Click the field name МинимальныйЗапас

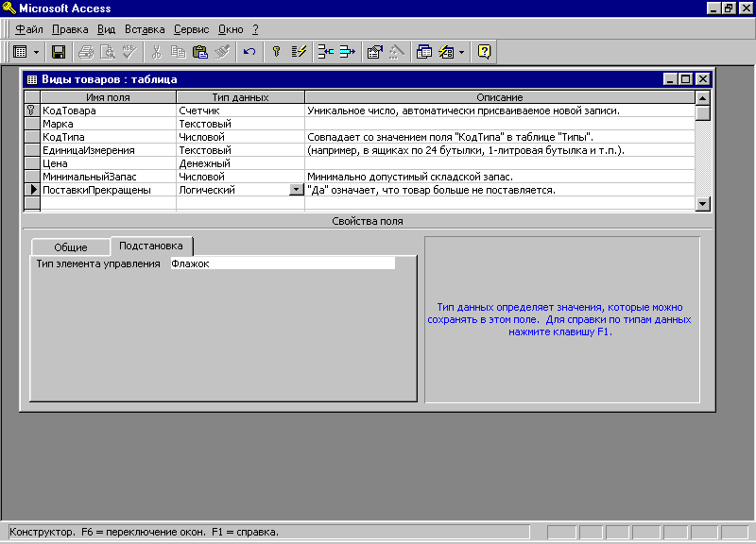pyautogui.click(x=109, y=177)
